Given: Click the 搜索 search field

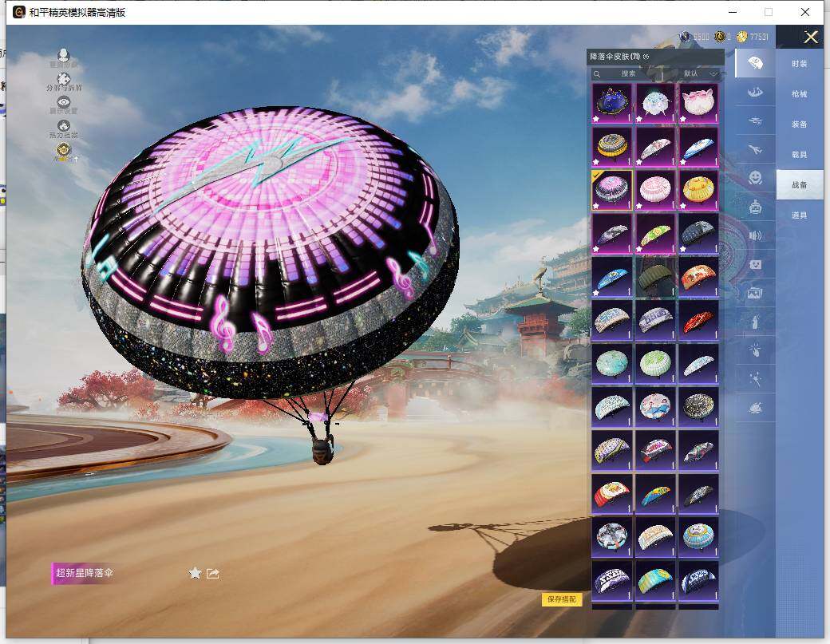Looking at the screenshot, I should 628,73.
